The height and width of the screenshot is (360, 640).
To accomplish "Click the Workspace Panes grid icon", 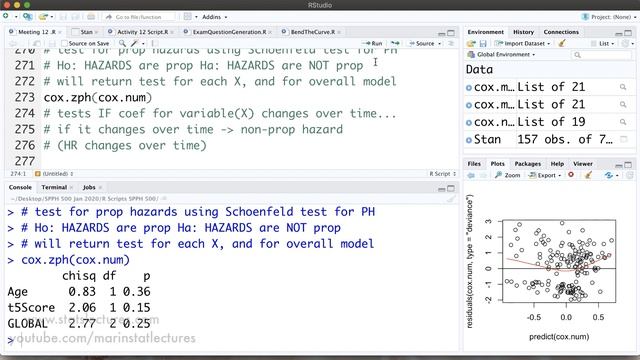I will [x=187, y=17].
